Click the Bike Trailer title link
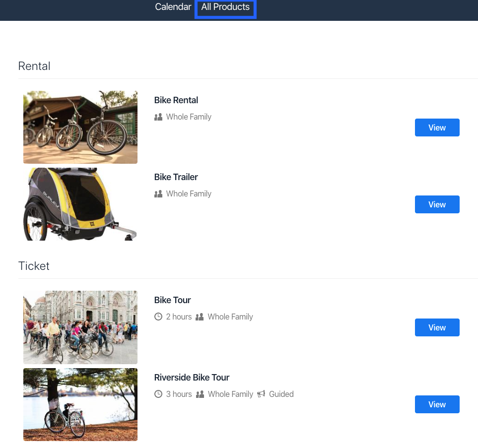This screenshot has width=478, height=448. (176, 177)
